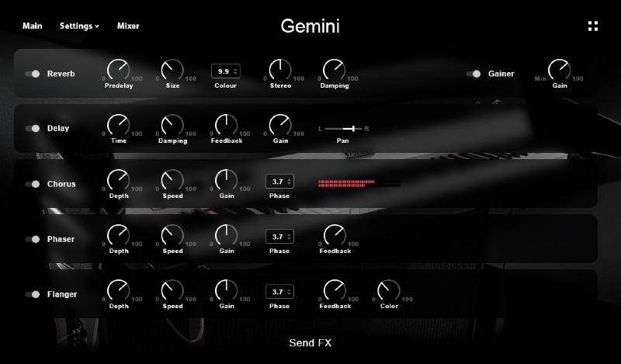Click the Flanger Phase value stepper
The height and width of the screenshot is (364, 621).
(279, 292)
